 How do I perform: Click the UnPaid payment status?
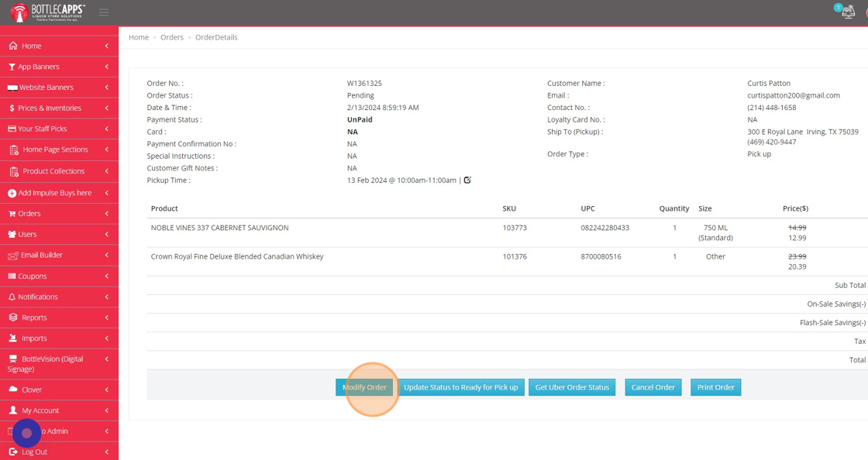tap(360, 119)
